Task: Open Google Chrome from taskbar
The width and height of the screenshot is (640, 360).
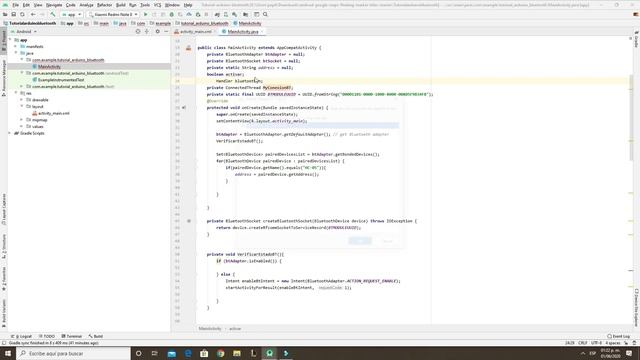Action: pos(221,353)
